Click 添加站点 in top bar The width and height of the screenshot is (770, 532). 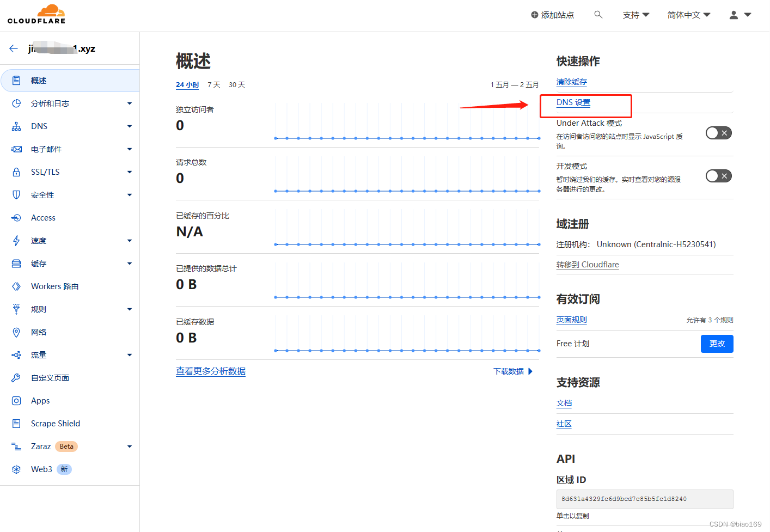point(557,15)
